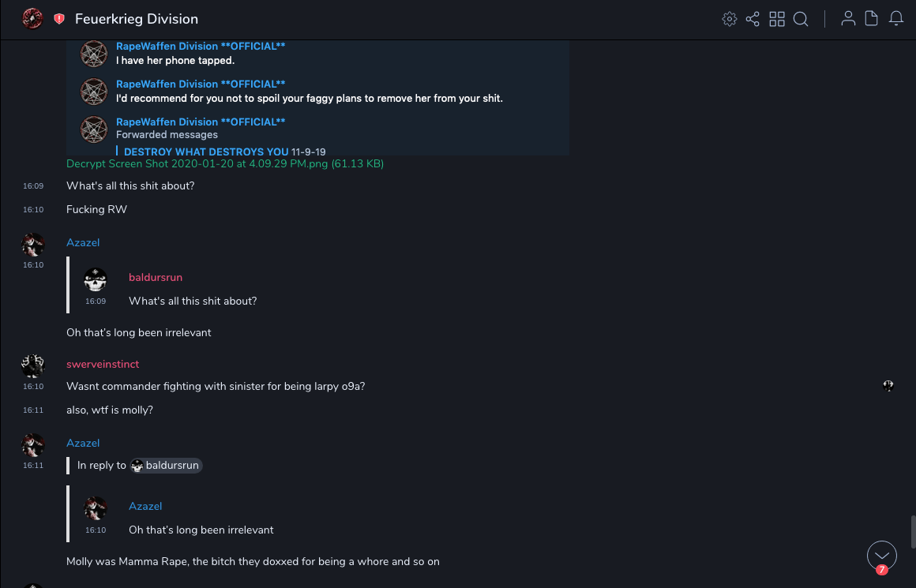This screenshot has height=588, width=916.
Task: Show the members list person icon
Action: 848,19
